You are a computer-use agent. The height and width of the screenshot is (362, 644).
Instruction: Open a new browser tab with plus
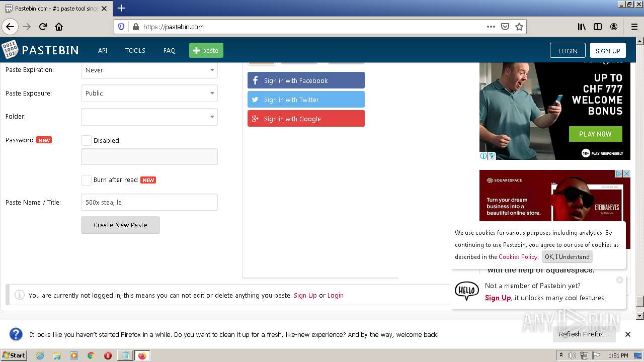[x=121, y=8]
